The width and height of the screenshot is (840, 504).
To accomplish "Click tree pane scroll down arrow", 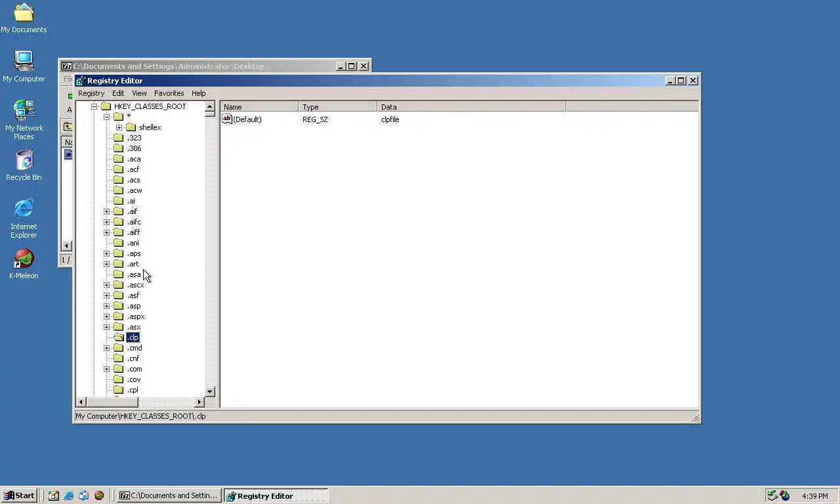I will (210, 392).
